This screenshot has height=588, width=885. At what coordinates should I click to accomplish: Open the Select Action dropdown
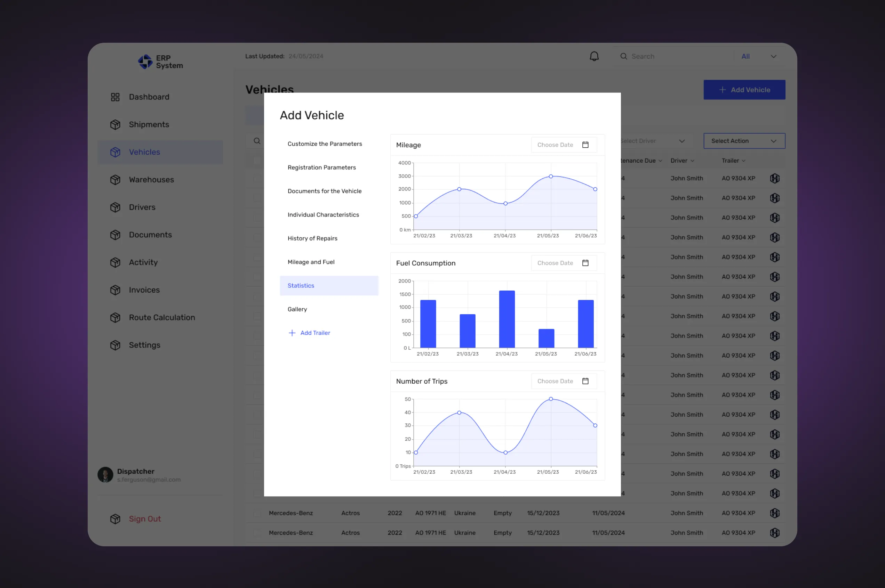tap(744, 141)
